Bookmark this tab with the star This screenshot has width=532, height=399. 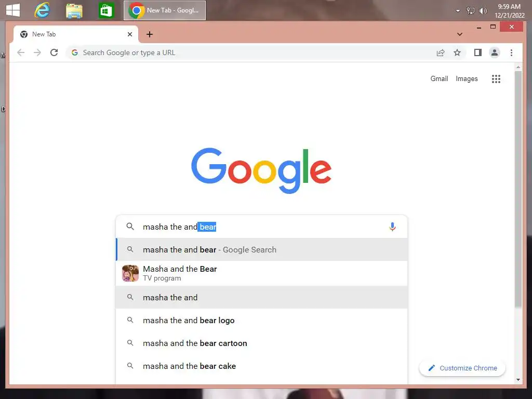[x=457, y=52]
